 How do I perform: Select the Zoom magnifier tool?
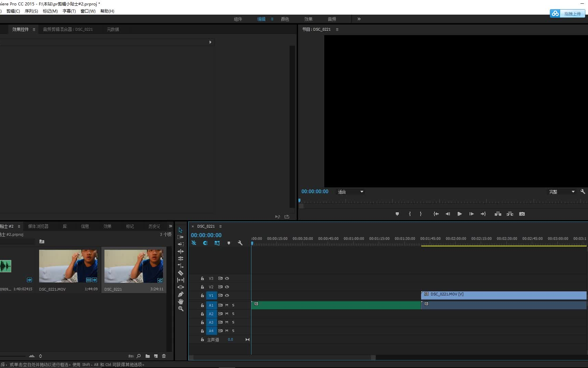tap(180, 309)
